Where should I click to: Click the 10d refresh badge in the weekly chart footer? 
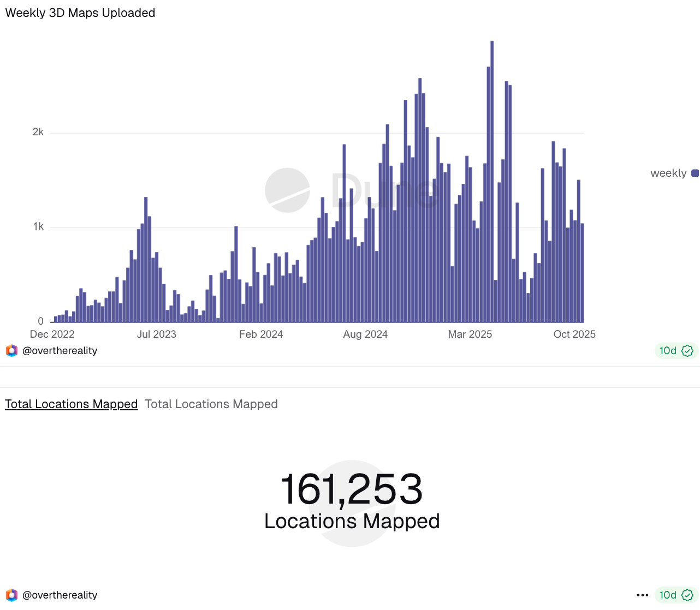pyautogui.click(x=668, y=351)
